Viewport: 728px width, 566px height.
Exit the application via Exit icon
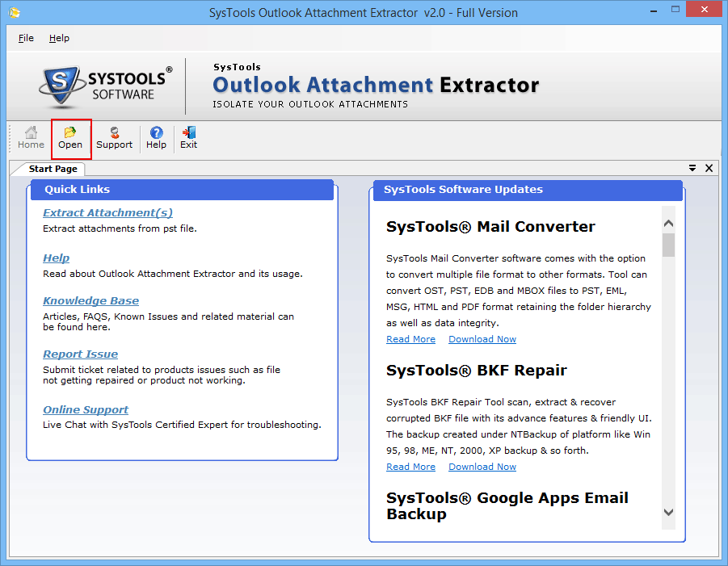(188, 138)
